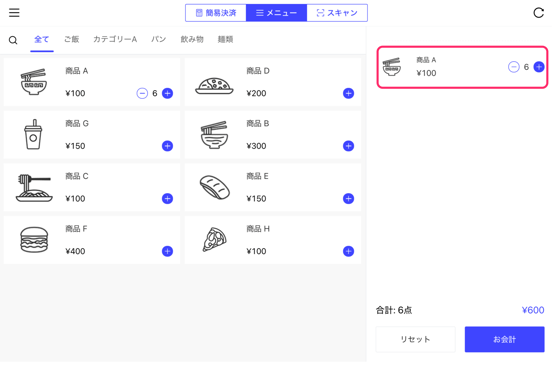
Task: Add 商品 H pizza with plus icon
Action: (348, 251)
